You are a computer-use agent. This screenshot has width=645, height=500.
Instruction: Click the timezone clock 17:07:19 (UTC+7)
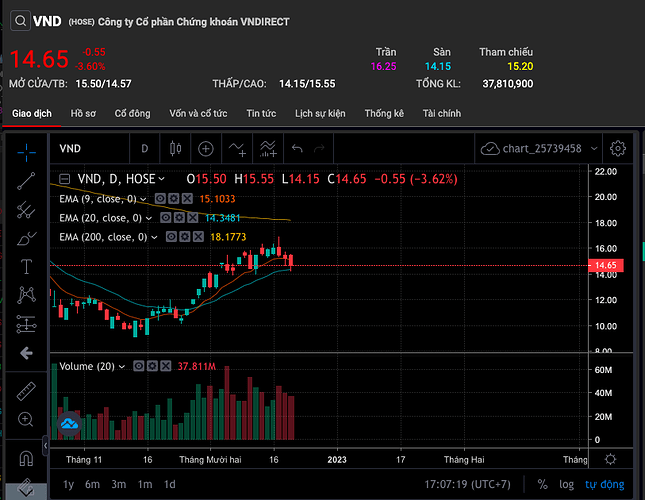467,484
